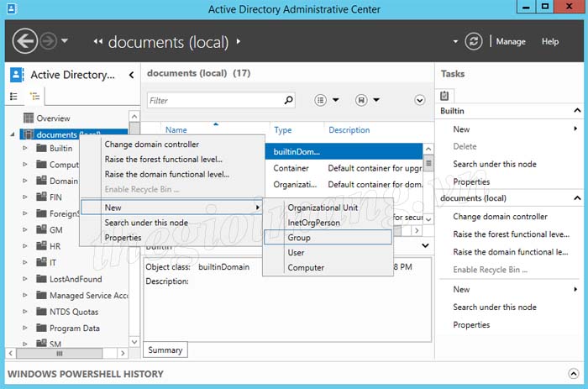Click the tree horizontal scrollbar thumb
Screen dimensions: 588x389
60,353
